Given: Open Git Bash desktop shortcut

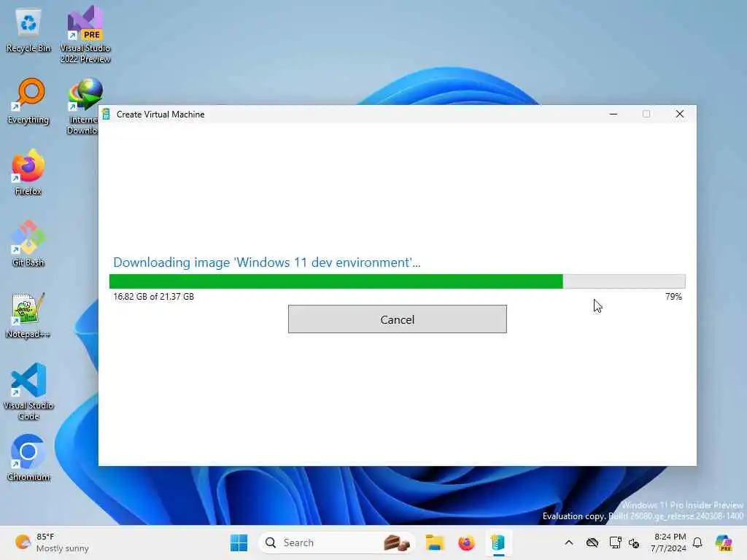Looking at the screenshot, I should 28,244.
